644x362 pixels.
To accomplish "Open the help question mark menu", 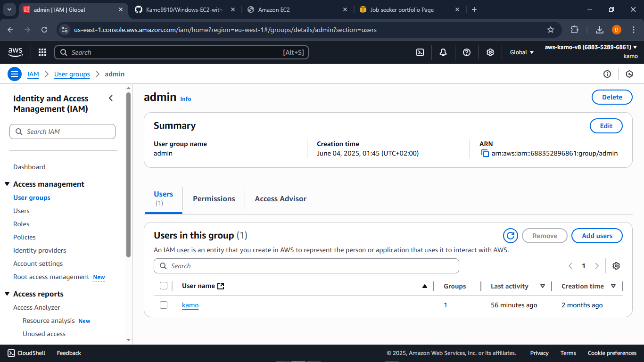I will tap(467, 52).
